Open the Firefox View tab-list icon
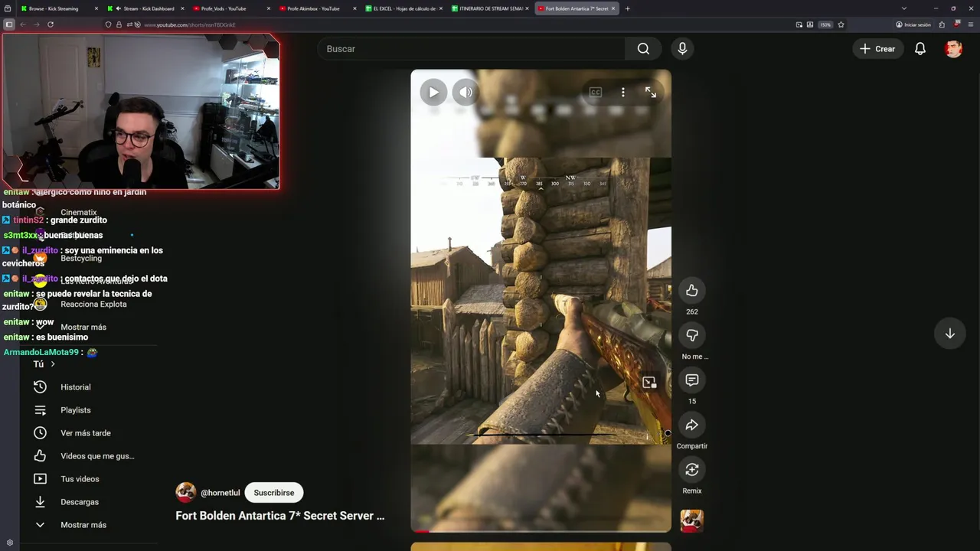The height and width of the screenshot is (551, 980). pos(8,8)
